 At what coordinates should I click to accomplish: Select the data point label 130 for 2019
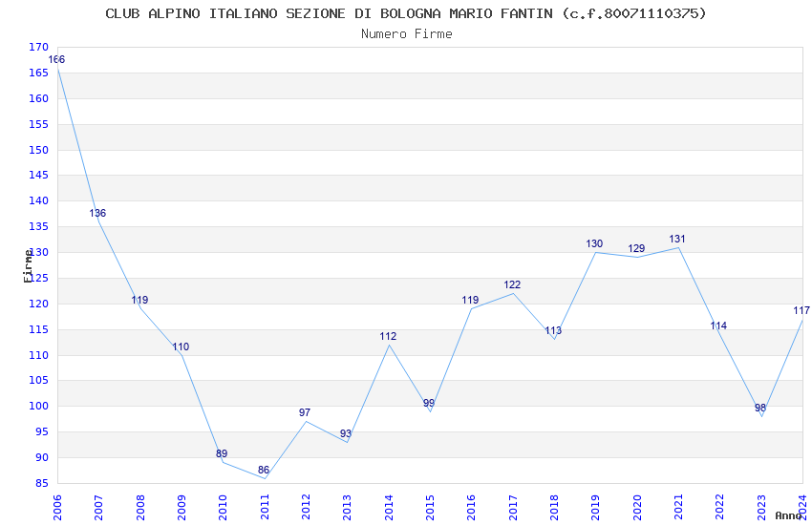[x=594, y=243]
